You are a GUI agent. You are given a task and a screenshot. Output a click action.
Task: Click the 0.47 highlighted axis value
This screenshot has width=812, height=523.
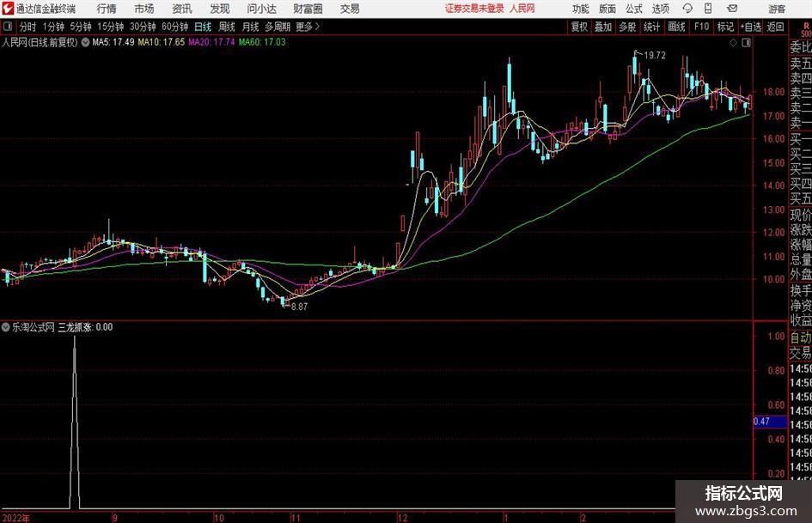click(x=770, y=422)
